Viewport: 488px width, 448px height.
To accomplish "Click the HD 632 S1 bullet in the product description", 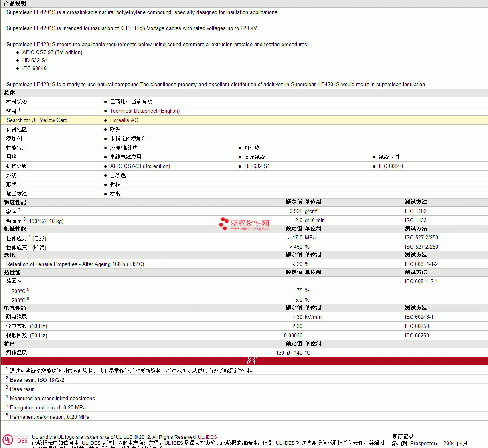I will (x=35, y=61).
